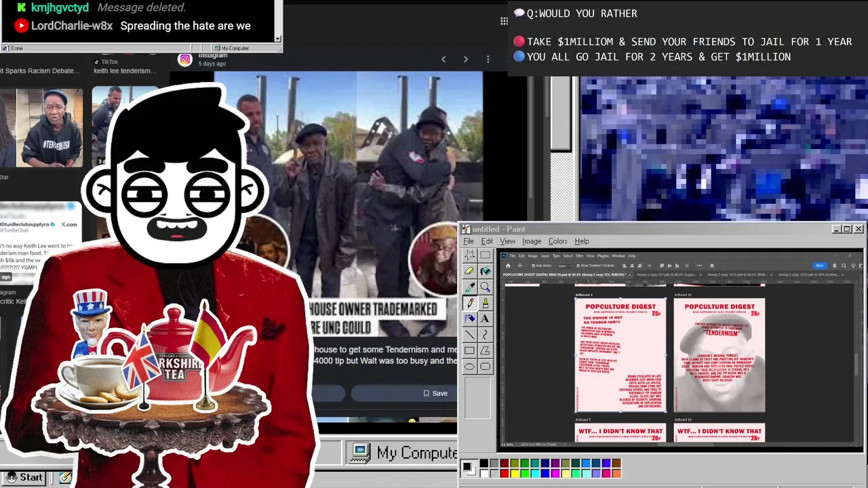Pick the Rectangle shape tool
This screenshot has width=868, height=488.
coord(469,350)
